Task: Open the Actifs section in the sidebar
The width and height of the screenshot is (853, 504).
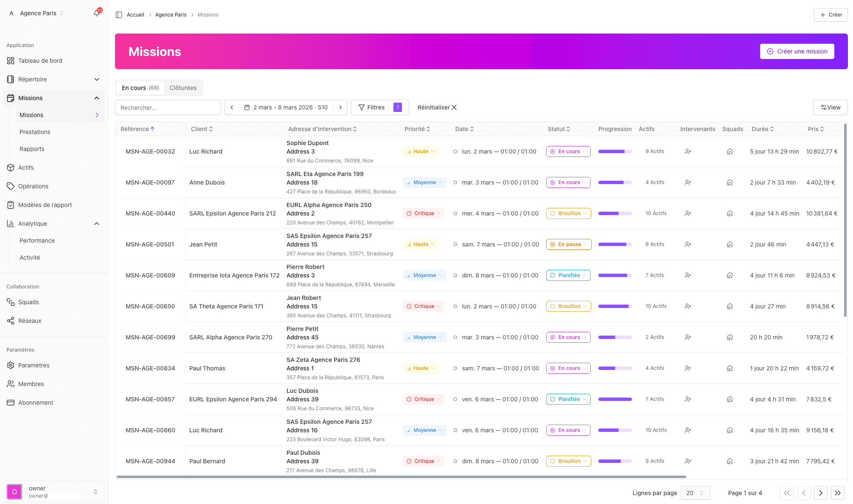Action: [26, 168]
